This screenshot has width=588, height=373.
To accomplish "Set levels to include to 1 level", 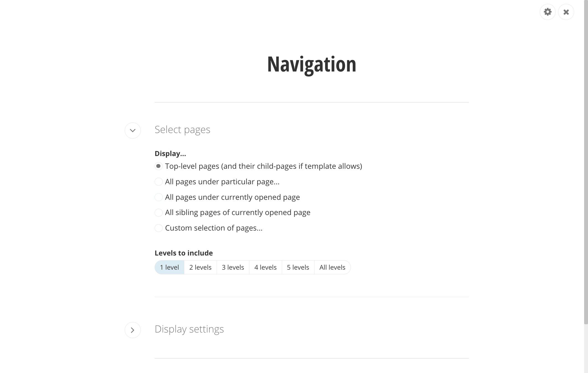I will 169,267.
